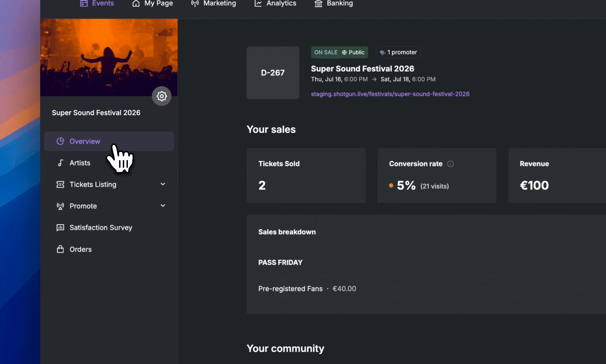606x364 pixels.
Task: Open Satisfaction Survey in the sidebar
Action: click(x=109, y=227)
